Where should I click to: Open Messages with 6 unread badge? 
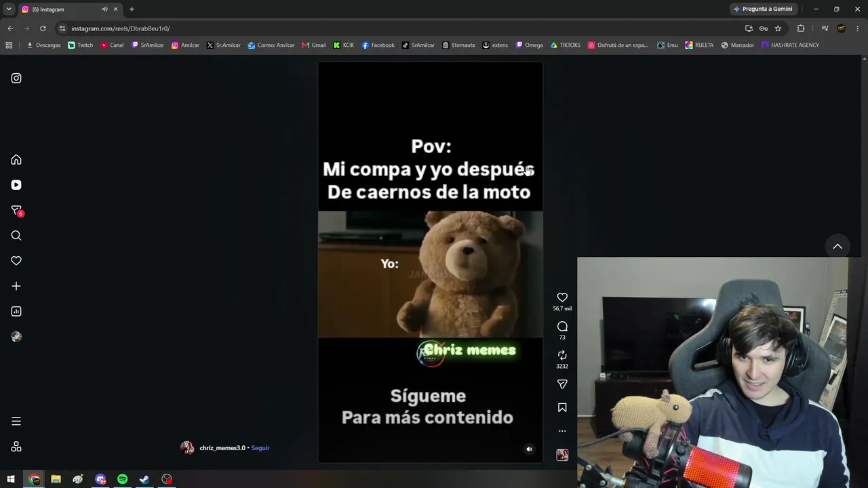point(17,211)
